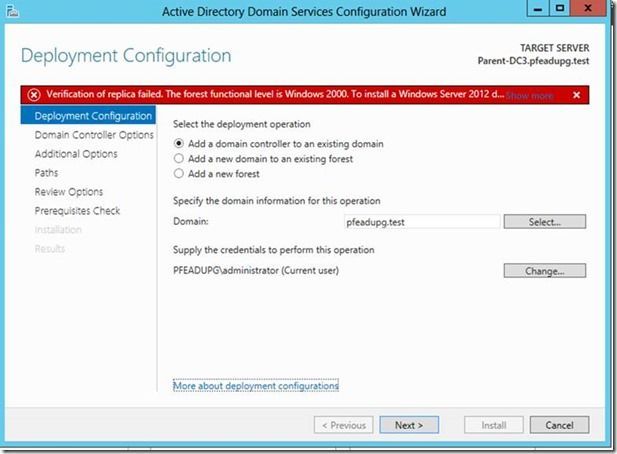The image size is (617, 454).
Task: Minimize the wizard window
Action: click(538, 8)
